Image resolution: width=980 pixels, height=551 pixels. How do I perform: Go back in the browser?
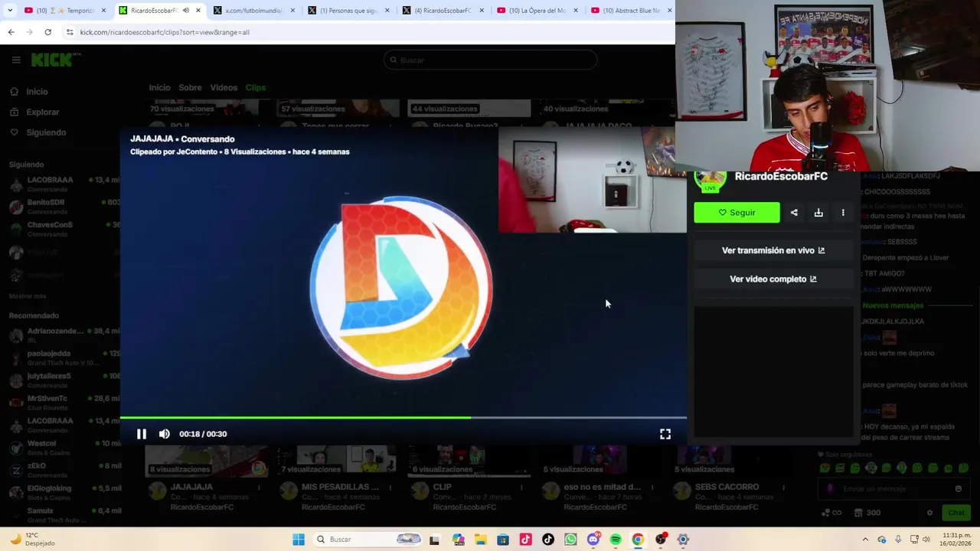click(11, 32)
